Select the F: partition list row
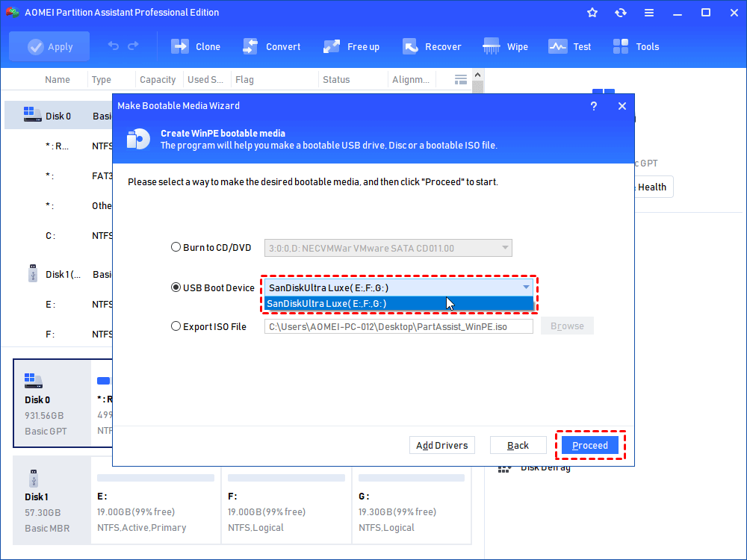Screen dimensions: 747x560 tap(58, 335)
